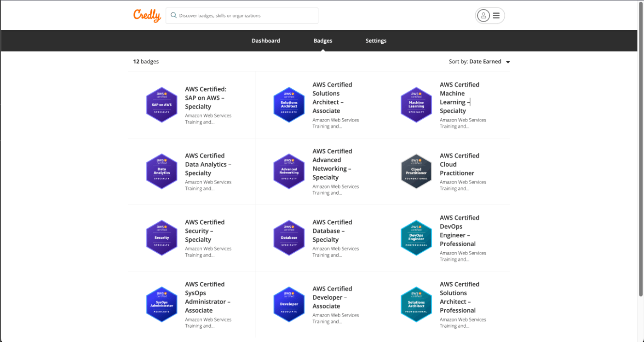Open the user profile avatar icon

tap(483, 16)
